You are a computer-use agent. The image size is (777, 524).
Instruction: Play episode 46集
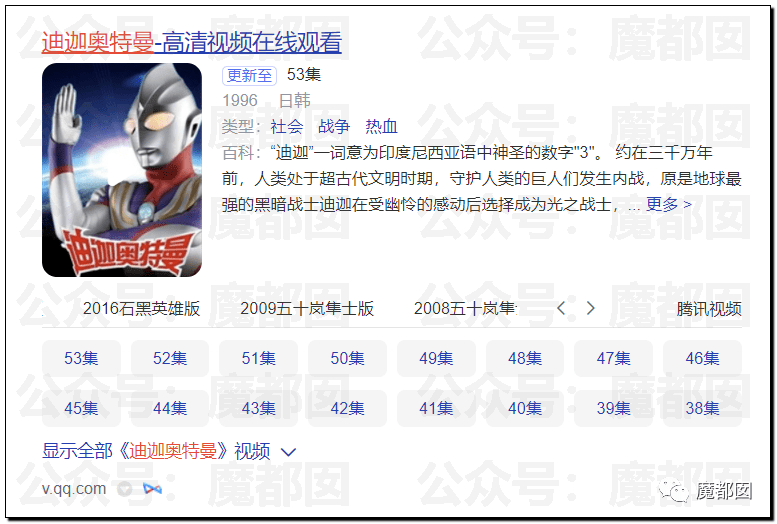tap(702, 358)
